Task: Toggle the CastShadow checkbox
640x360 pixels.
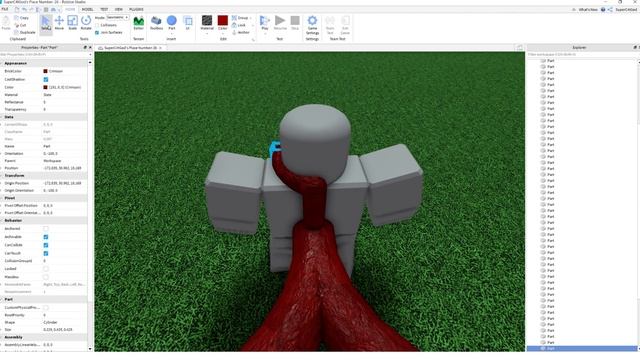Action: coord(46,80)
